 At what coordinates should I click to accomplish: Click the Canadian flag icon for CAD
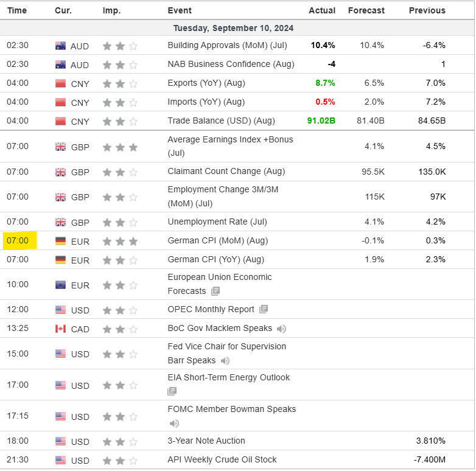[x=60, y=329]
